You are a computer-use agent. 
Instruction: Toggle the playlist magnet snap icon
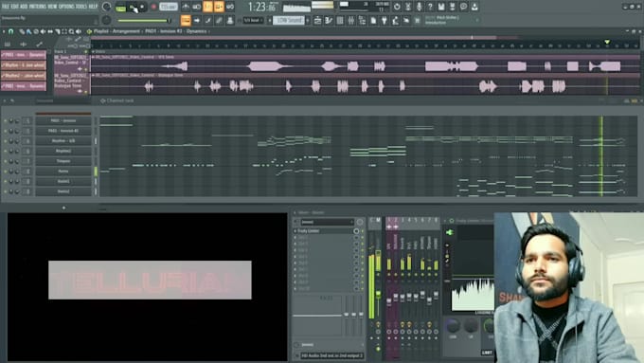click(10, 31)
